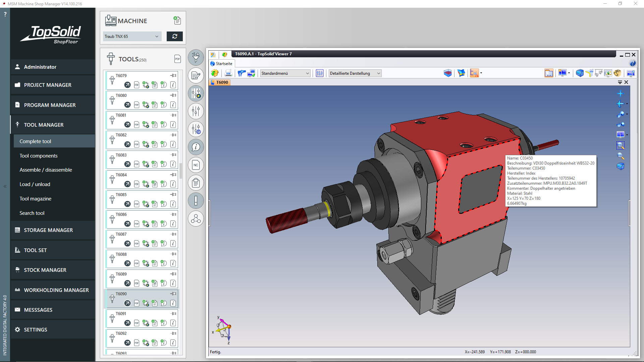Open the Traub TNX 65 machine dropdown
The width and height of the screenshot is (644, 362).
(132, 36)
